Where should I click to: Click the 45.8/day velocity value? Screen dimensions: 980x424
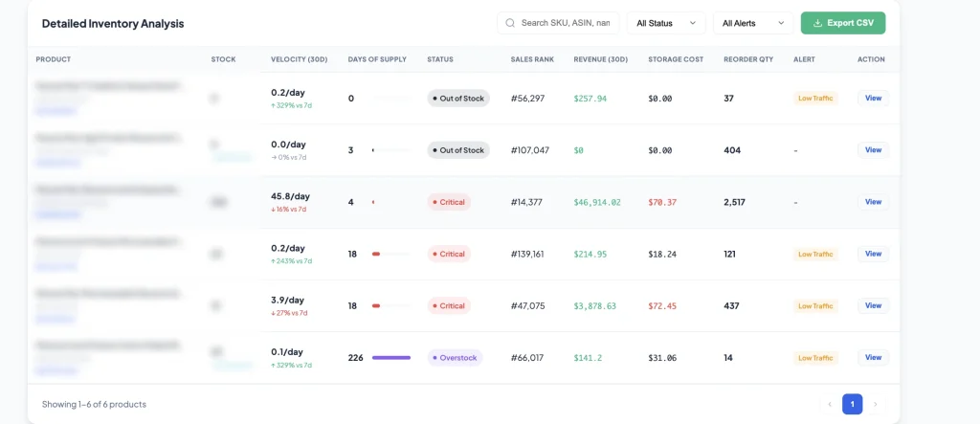pos(290,196)
